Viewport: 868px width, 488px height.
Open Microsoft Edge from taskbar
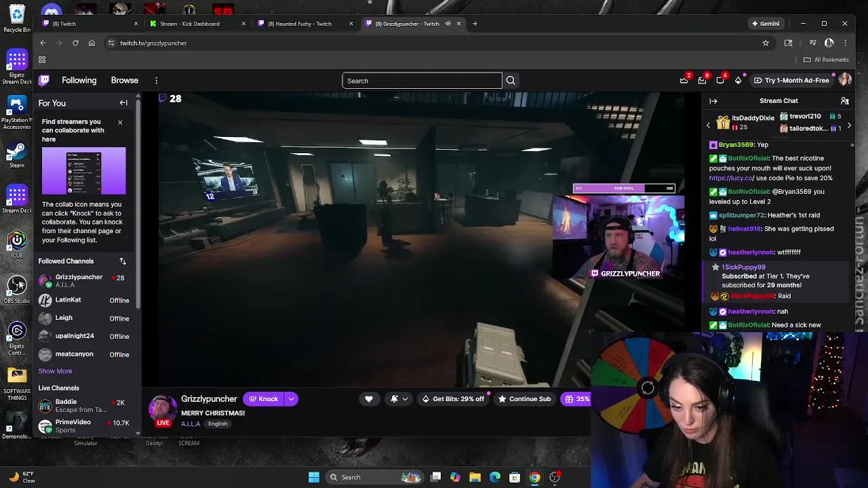click(495, 477)
